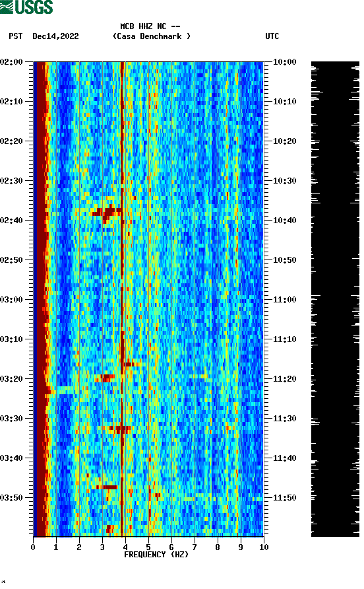Click the 02:20 PST time label
364x589 pixels.
pos(12,141)
